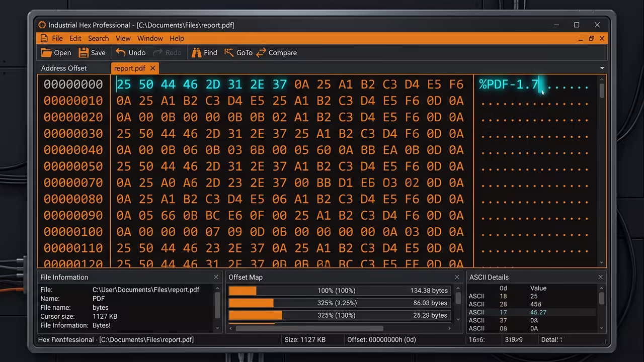The height and width of the screenshot is (362, 644).
Task: Open the View menu
Action: pos(123,38)
